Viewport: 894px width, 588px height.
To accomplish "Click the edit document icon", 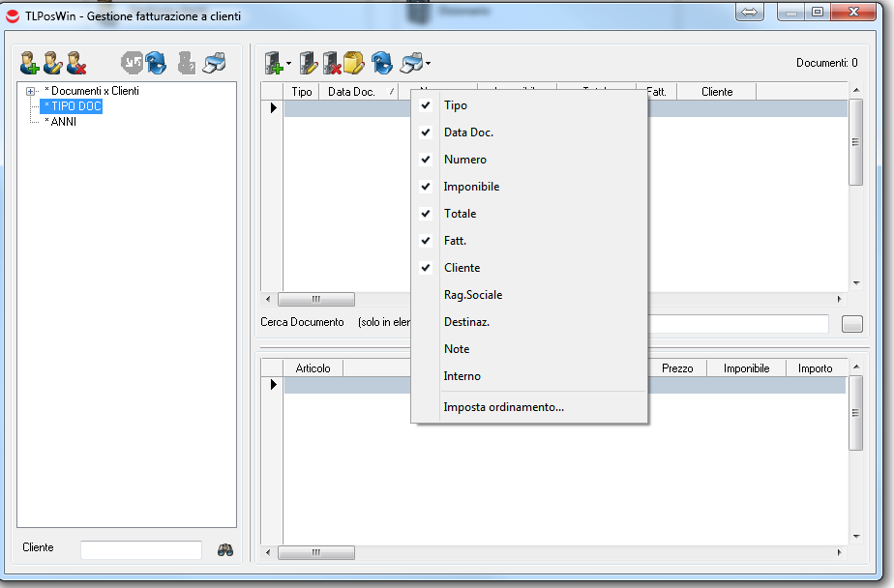I will click(x=309, y=64).
